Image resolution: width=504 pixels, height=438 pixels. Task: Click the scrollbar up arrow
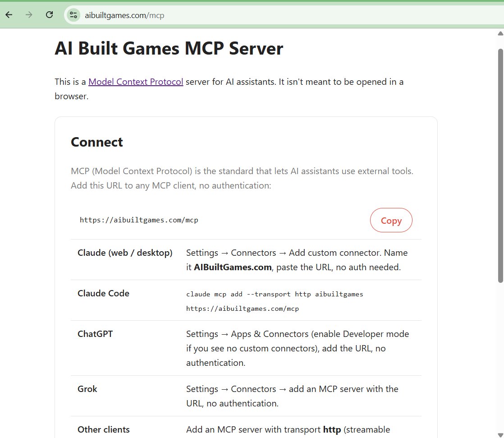[x=500, y=33]
